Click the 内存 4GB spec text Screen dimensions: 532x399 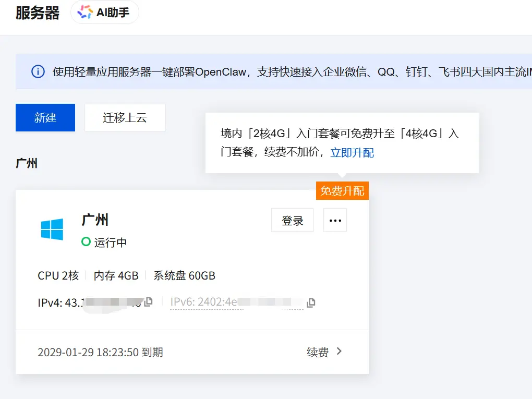pos(116,275)
